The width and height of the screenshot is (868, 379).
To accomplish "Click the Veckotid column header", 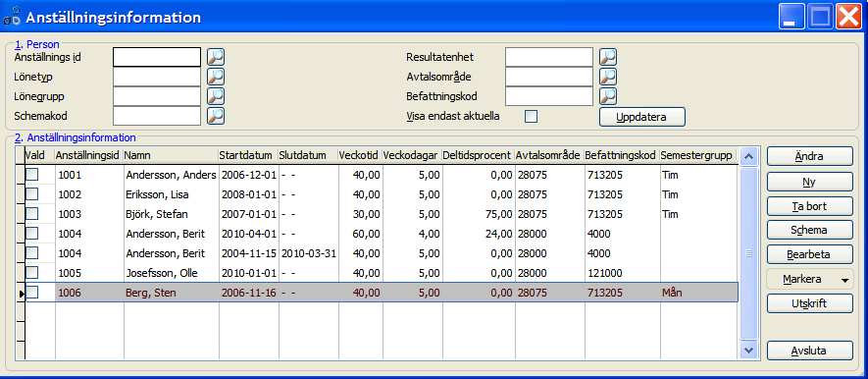I will (x=360, y=156).
